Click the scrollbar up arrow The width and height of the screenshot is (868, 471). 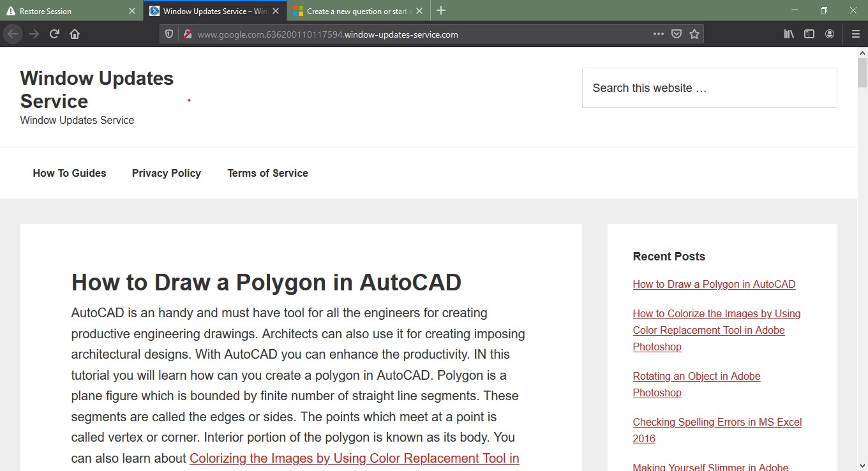tap(862, 52)
